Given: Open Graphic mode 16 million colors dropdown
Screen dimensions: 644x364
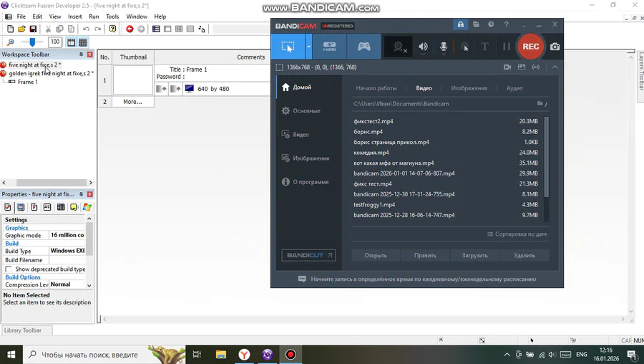Looking at the screenshot, I should coord(67,235).
